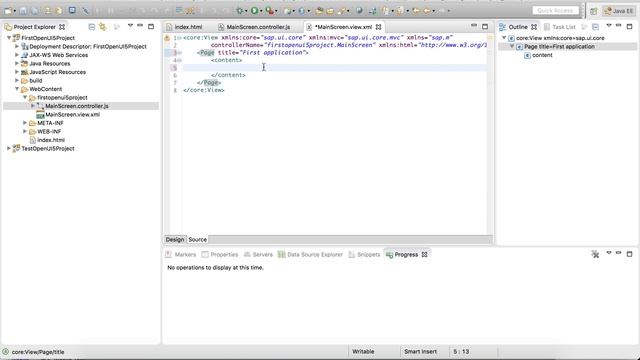This screenshot has width=640, height=360.
Task: Switch to the Java EE perspective
Action: 619,11
